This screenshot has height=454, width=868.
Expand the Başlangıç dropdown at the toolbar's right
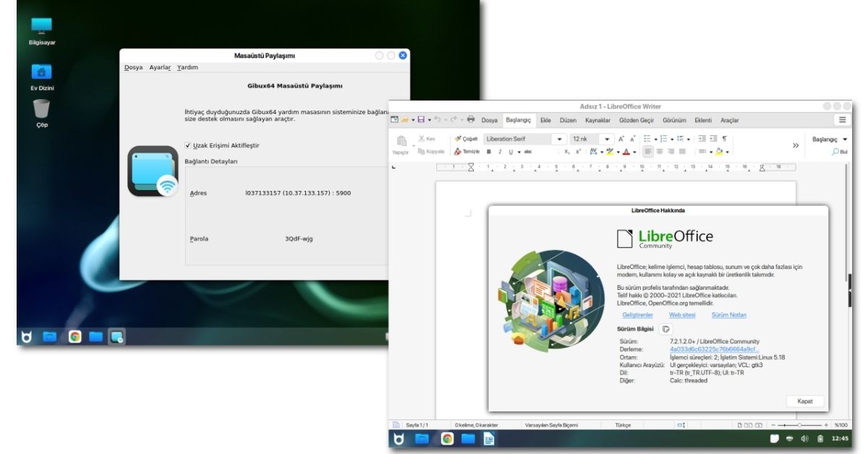point(845,139)
